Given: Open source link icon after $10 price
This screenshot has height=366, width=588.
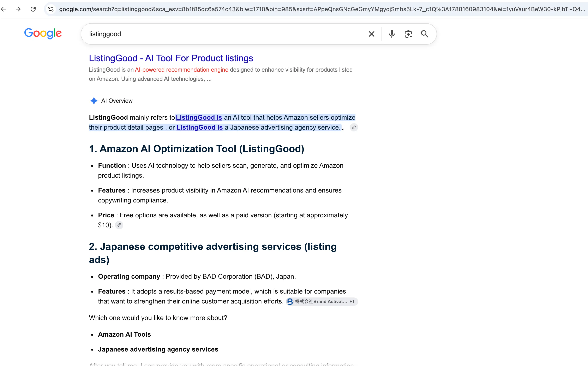Looking at the screenshot, I should [119, 225].
